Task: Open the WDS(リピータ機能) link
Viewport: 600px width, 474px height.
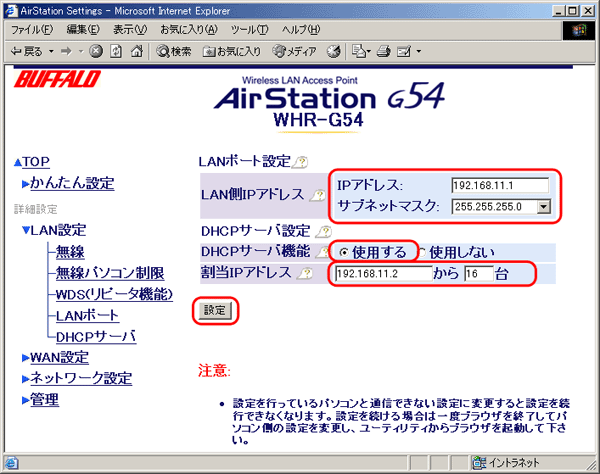Action: point(114,294)
